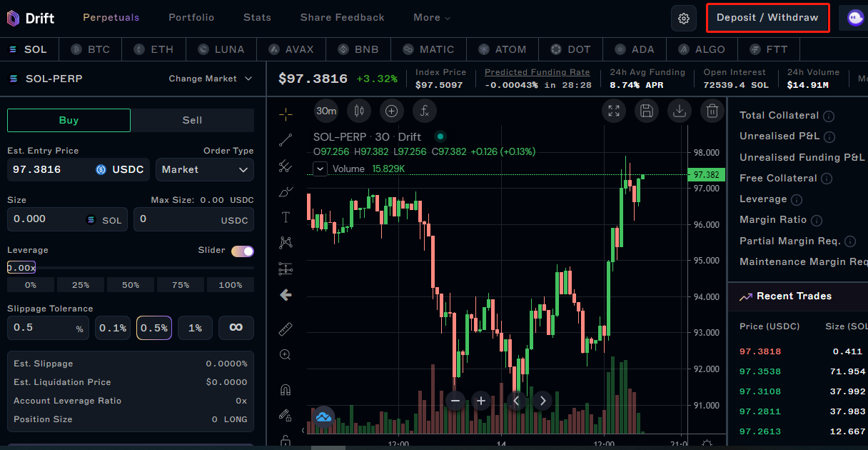Open the user avatar in the top-right corner
This screenshot has width=868, height=450.
(854, 18)
